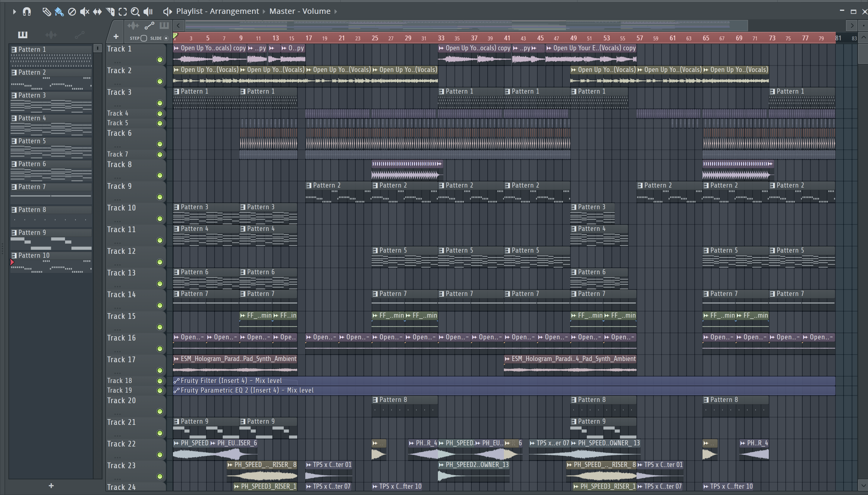Focus audio clips in playlist header

(x=133, y=26)
